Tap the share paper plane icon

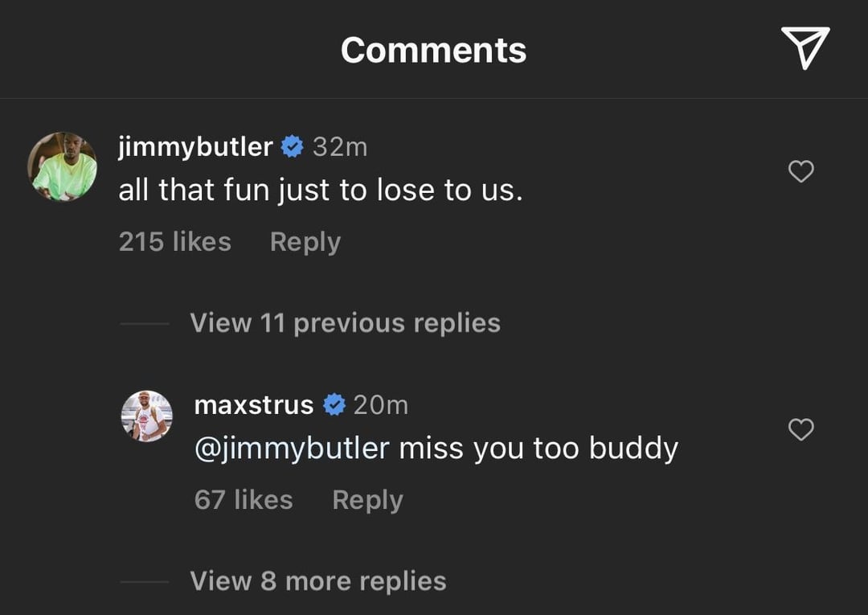pos(805,48)
